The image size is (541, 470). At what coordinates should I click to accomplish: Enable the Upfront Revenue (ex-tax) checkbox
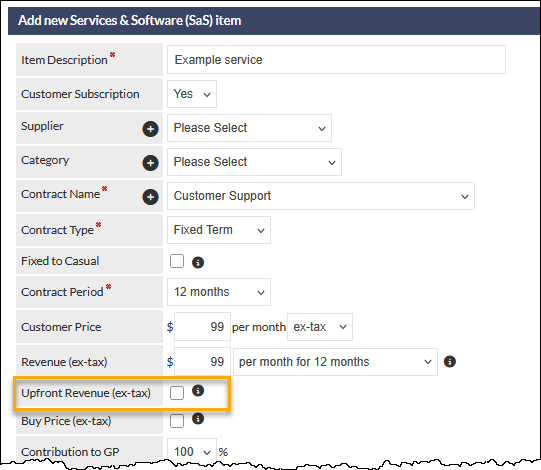pyautogui.click(x=177, y=393)
